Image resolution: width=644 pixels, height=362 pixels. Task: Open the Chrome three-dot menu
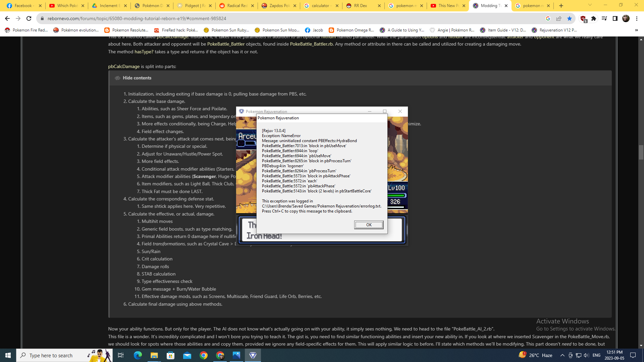coord(637,18)
